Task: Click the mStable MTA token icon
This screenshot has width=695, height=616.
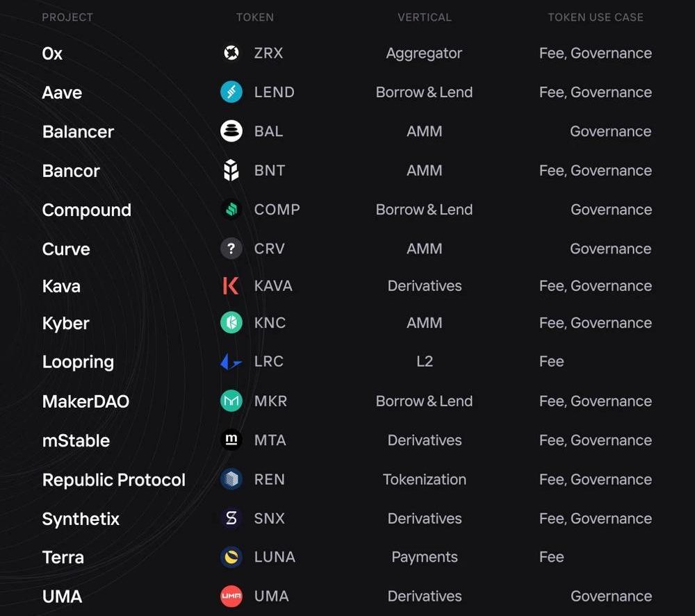Action: click(231, 440)
